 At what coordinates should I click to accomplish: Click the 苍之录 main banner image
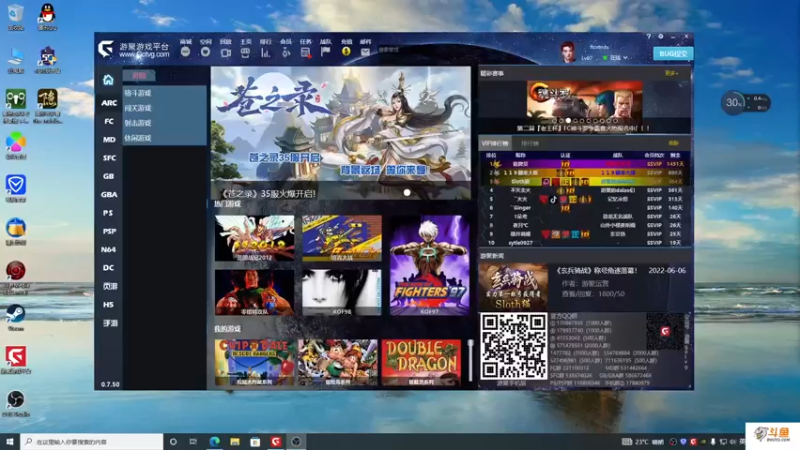[341, 133]
